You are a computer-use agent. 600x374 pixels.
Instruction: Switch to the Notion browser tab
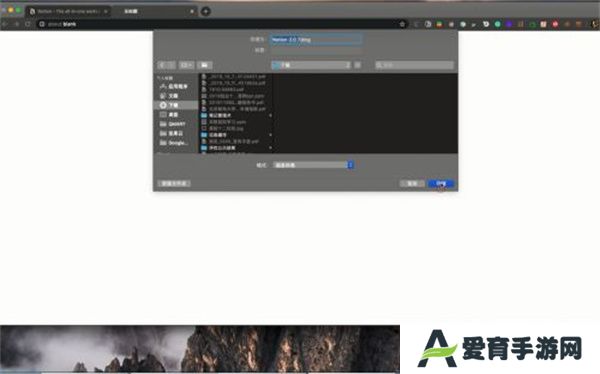(x=68, y=11)
